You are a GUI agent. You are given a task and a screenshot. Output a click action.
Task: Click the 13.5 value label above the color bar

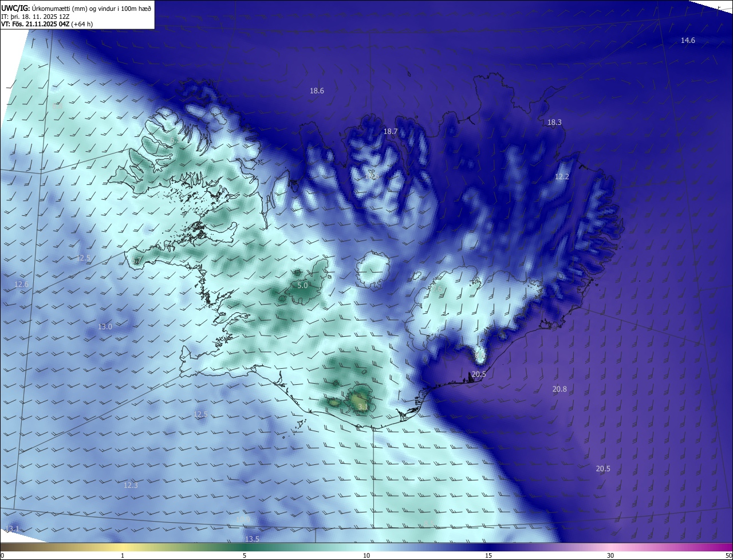coord(252,539)
